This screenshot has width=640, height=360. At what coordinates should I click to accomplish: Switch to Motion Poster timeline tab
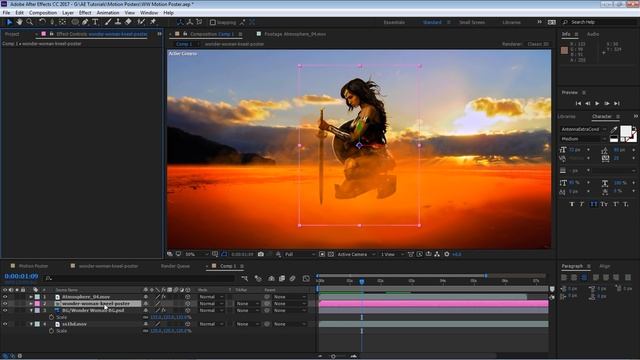tap(33, 266)
